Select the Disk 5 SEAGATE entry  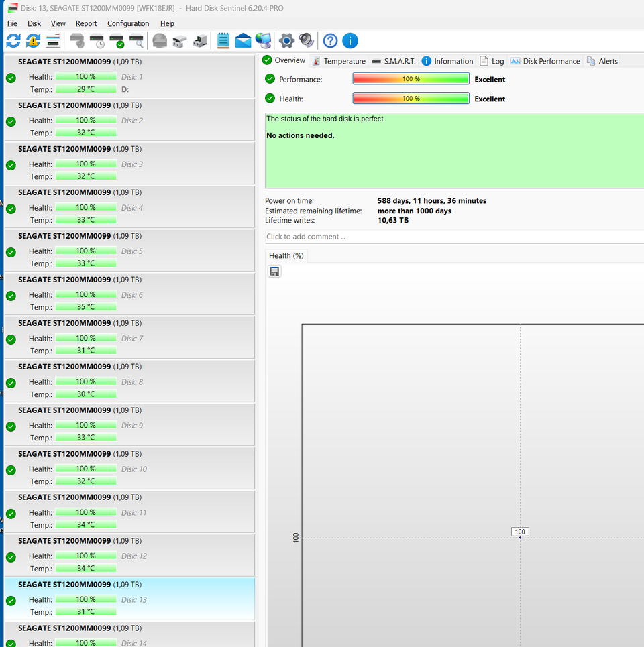(x=129, y=250)
